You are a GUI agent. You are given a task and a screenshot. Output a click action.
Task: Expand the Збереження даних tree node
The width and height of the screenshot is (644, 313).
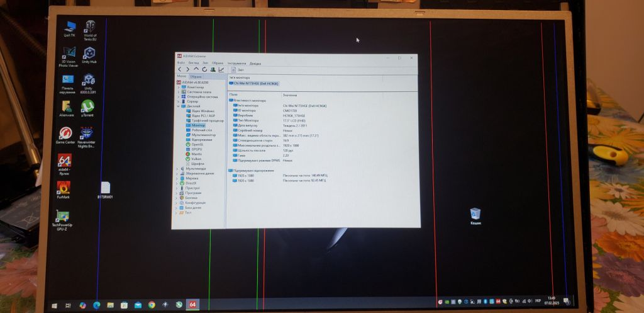coord(177,174)
